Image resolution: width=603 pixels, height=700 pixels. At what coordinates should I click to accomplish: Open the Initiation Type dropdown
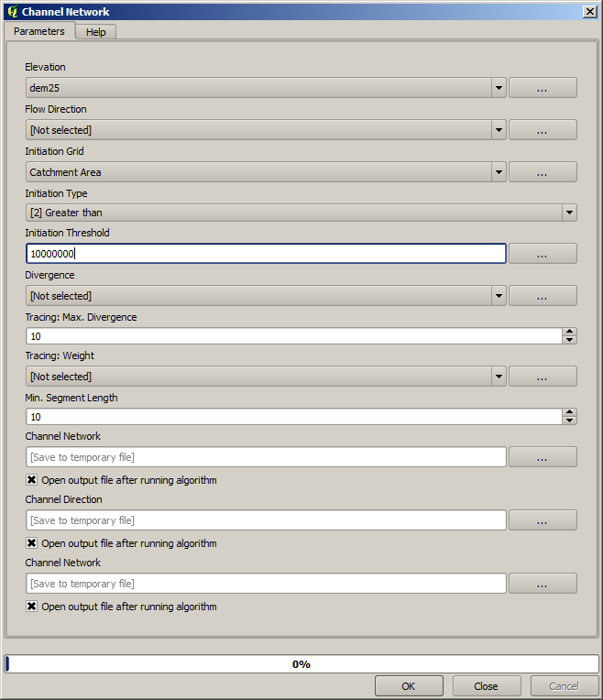(569, 213)
